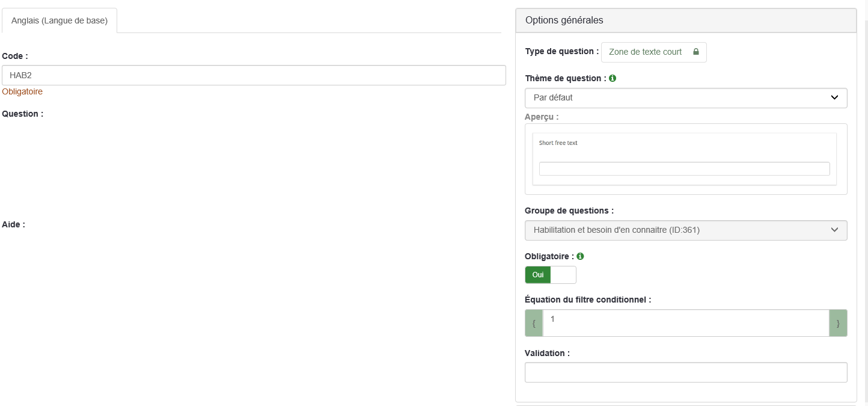Screen dimensions: 868x406
Task: Click the blank off side of Obligatoire switch
Action: [563, 275]
